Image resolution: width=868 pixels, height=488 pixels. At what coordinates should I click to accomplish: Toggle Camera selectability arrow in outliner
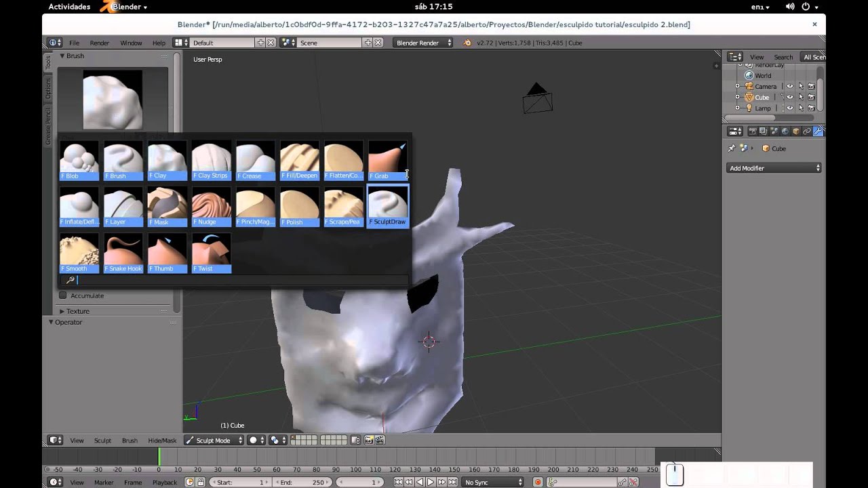[x=800, y=87]
